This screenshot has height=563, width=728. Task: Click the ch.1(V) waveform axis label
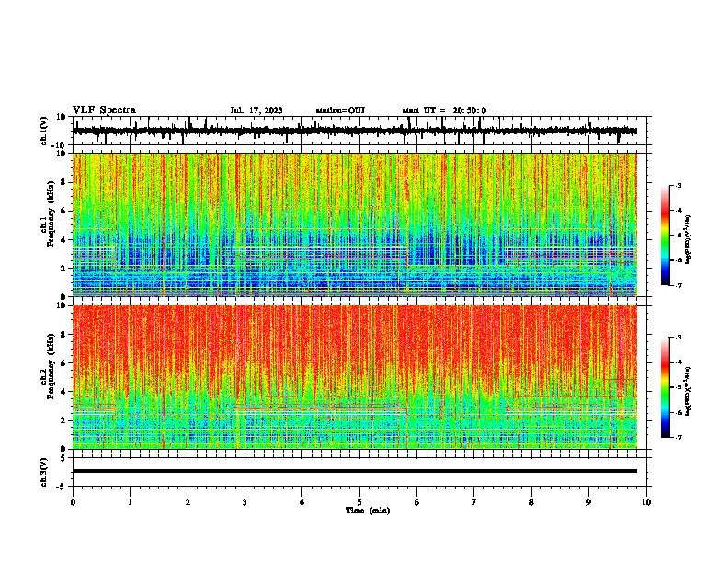pyautogui.click(x=44, y=131)
